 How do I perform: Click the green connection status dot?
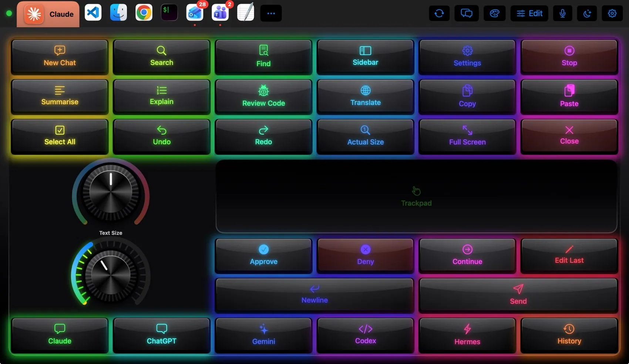pyautogui.click(x=9, y=13)
